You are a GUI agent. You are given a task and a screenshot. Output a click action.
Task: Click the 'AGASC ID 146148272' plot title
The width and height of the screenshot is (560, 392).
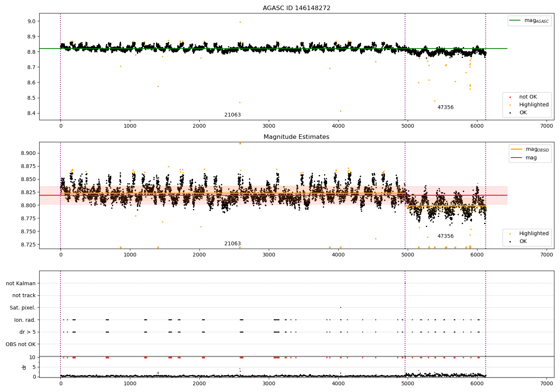pyautogui.click(x=296, y=8)
